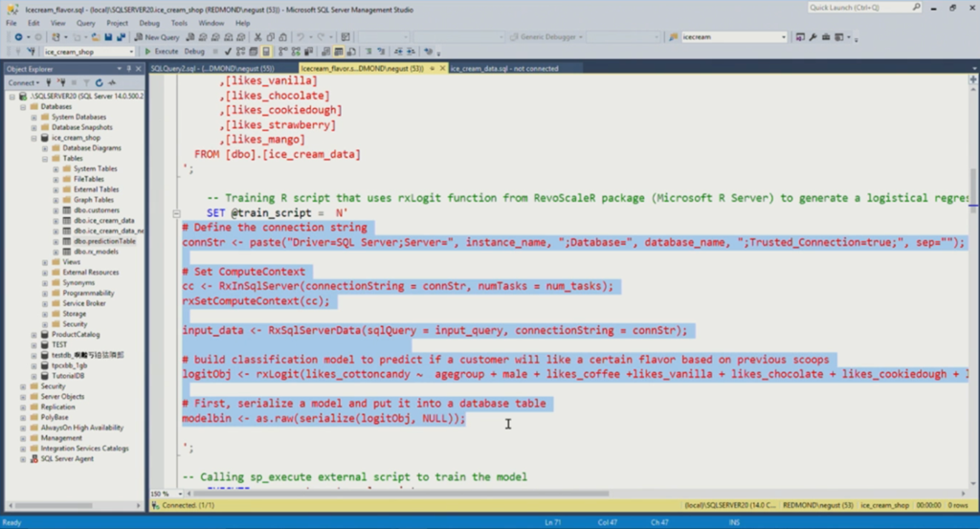Switch to the ice_cream_data.sql tab
980x529 pixels.
[x=503, y=68]
